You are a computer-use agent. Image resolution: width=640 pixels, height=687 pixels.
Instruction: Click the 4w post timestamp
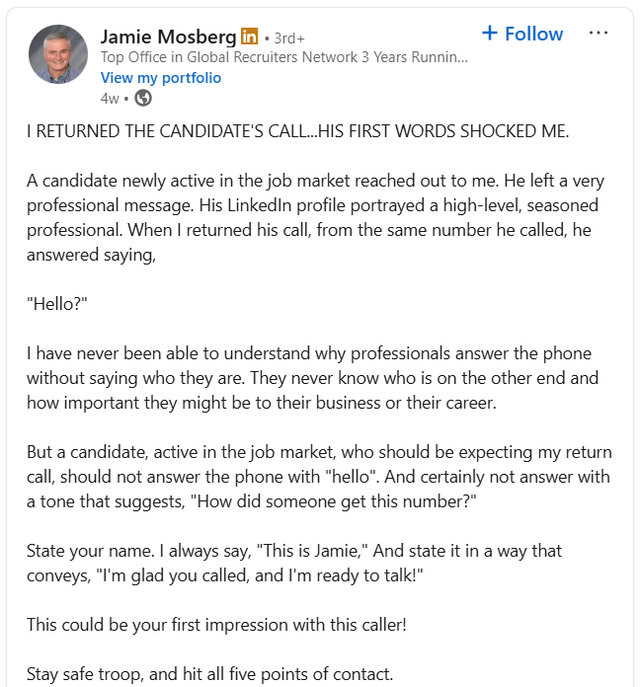[x=109, y=98]
